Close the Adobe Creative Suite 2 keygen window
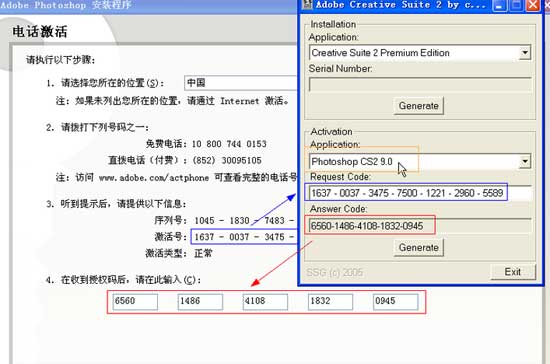Screen dimensions: 550x364 point(533,5)
